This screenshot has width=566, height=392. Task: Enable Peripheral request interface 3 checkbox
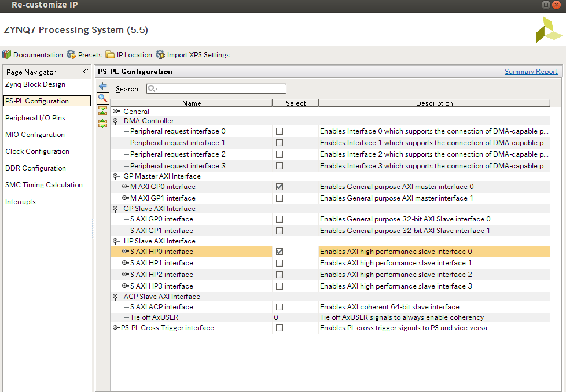pos(280,166)
